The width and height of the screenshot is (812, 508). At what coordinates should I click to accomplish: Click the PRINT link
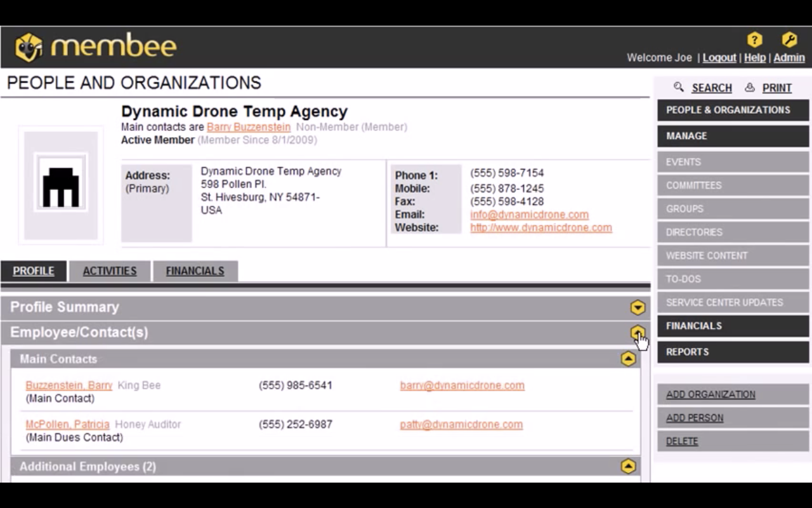777,88
